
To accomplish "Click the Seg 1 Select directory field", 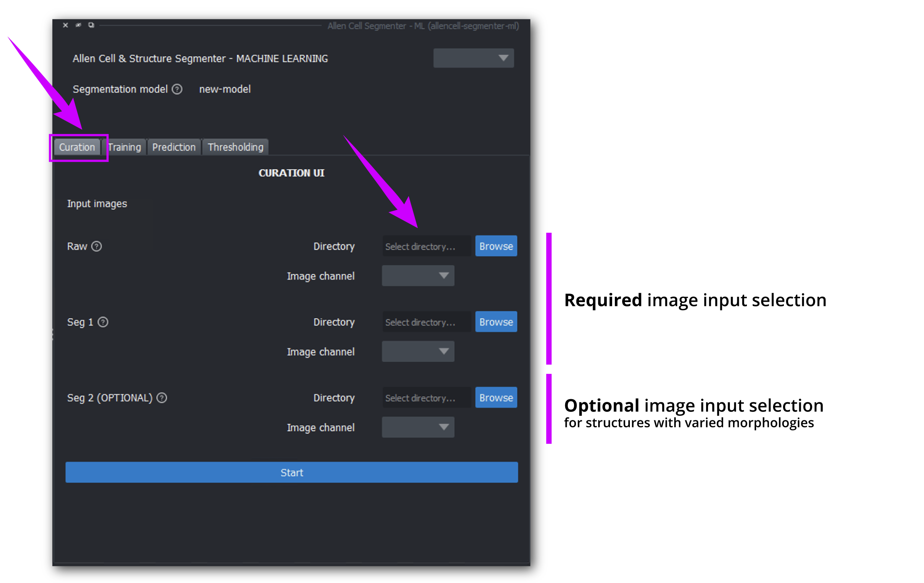I will [427, 322].
